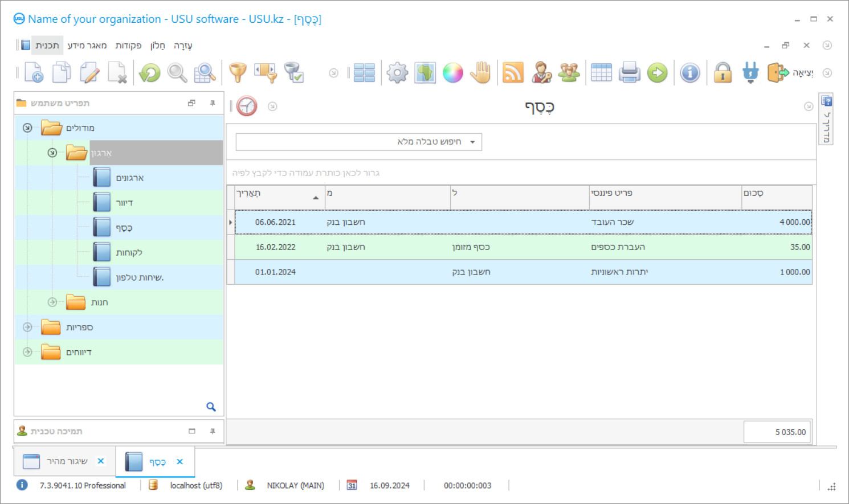This screenshot has width=849, height=504.
Task: Click the orange RSS feed icon
Action: pyautogui.click(x=513, y=73)
